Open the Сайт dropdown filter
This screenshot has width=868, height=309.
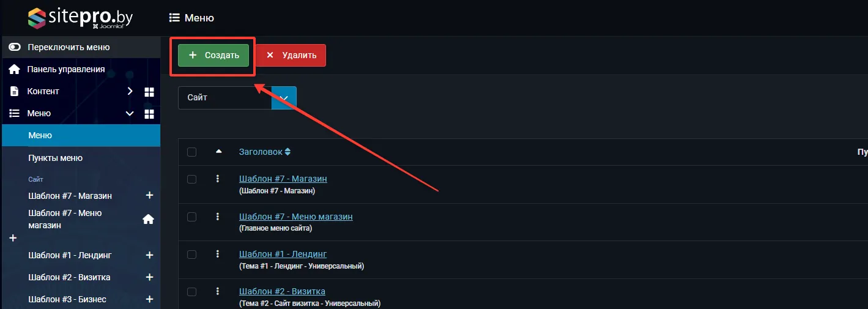237,98
